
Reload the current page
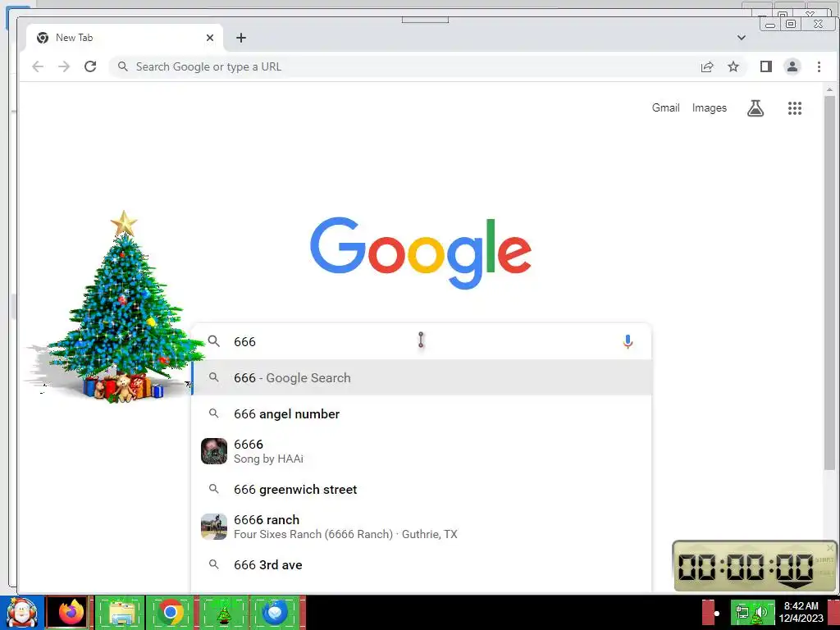tap(90, 66)
